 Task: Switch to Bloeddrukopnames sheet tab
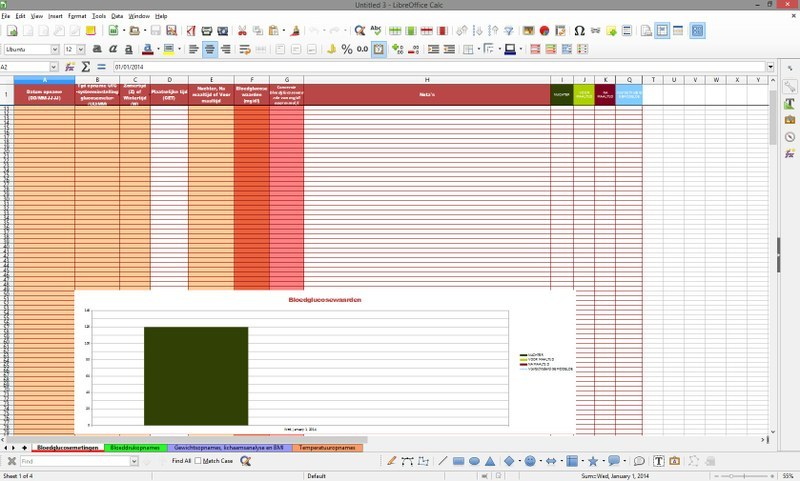(135, 447)
